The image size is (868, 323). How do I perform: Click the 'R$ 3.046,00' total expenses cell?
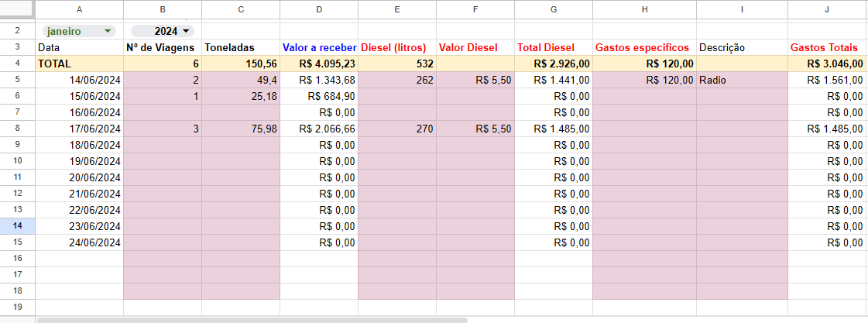point(828,64)
